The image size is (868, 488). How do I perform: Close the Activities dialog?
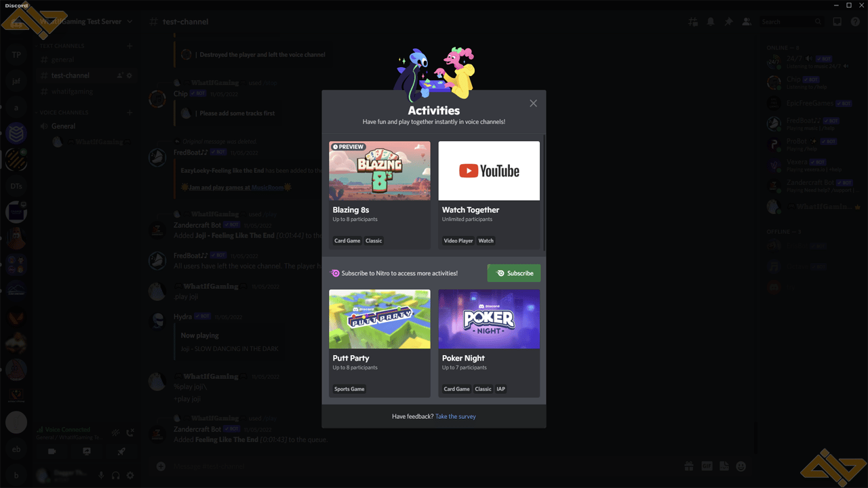point(533,103)
